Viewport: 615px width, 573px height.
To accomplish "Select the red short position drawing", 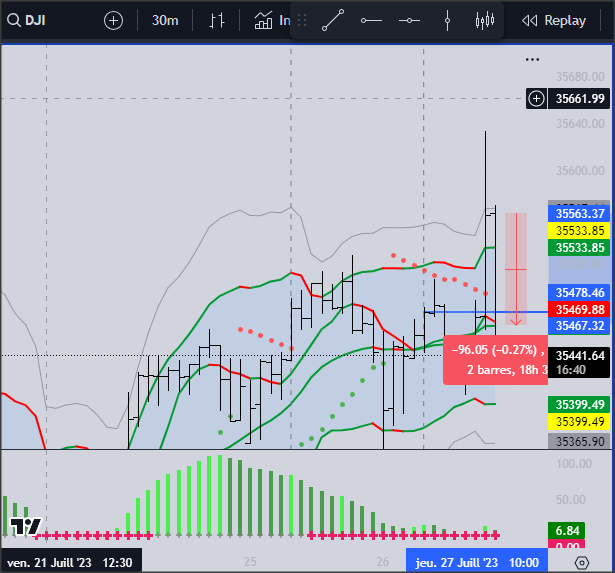I will [x=515, y=269].
